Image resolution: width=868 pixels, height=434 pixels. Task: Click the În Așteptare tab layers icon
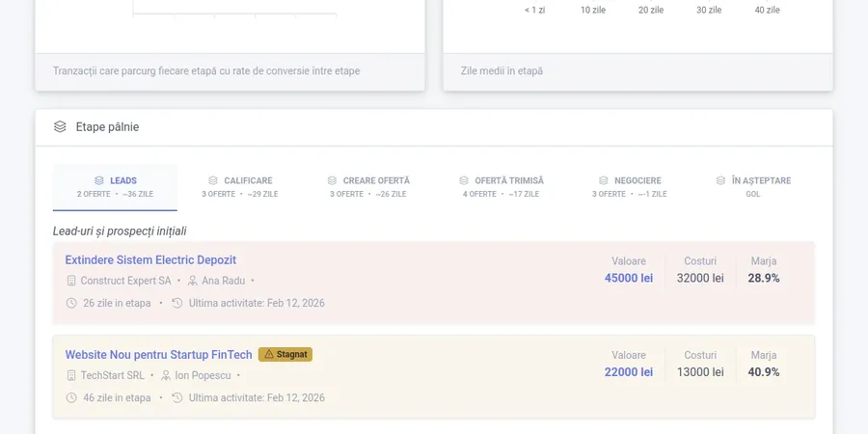pyautogui.click(x=720, y=180)
